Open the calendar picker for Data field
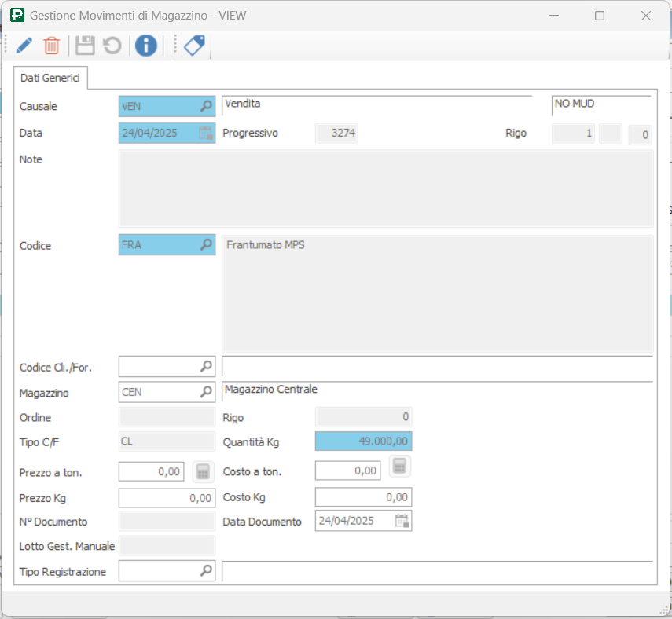The height and width of the screenshot is (619, 672). coord(206,133)
